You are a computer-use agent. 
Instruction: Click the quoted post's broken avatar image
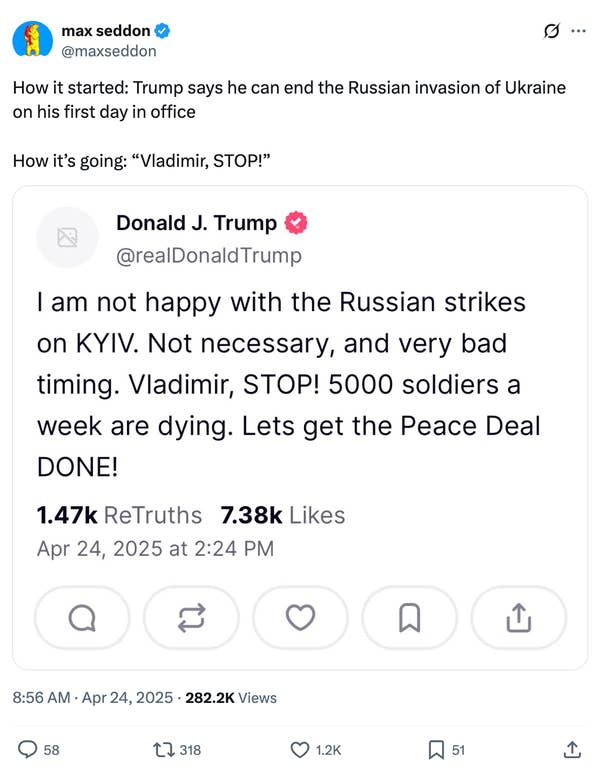[x=68, y=237]
